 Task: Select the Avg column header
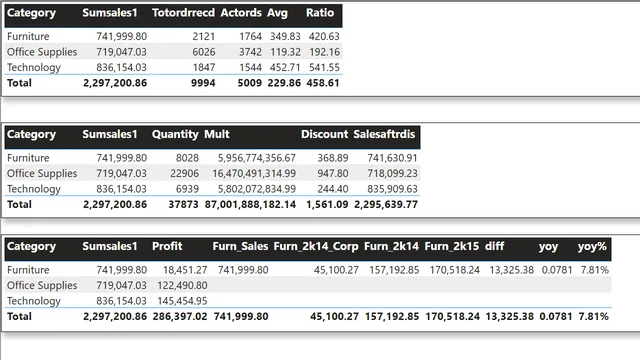click(277, 13)
